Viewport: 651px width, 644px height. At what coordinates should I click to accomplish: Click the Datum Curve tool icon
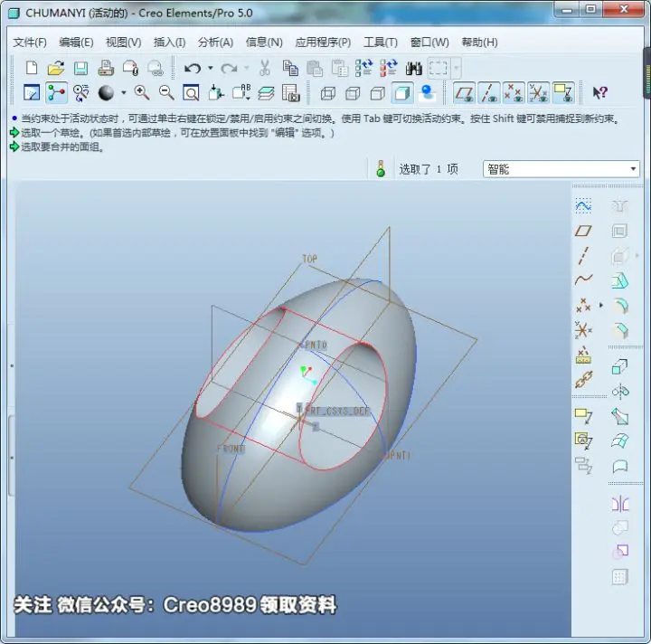click(x=583, y=279)
